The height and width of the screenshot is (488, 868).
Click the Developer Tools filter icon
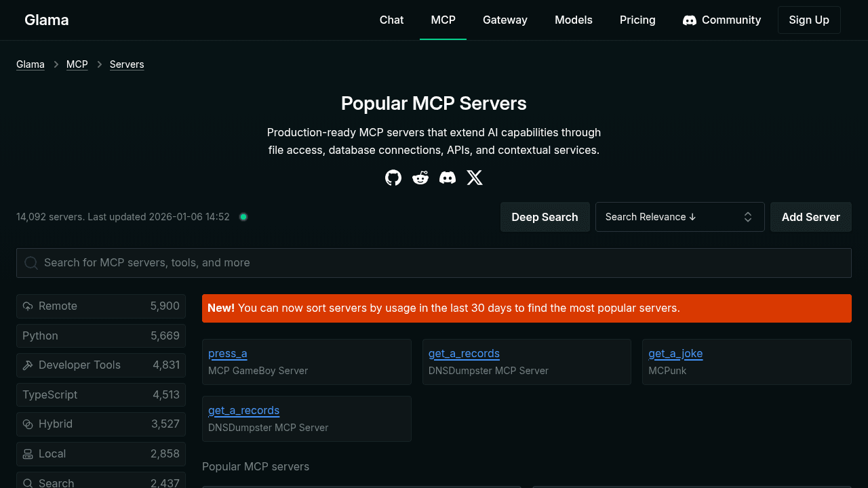tap(28, 365)
